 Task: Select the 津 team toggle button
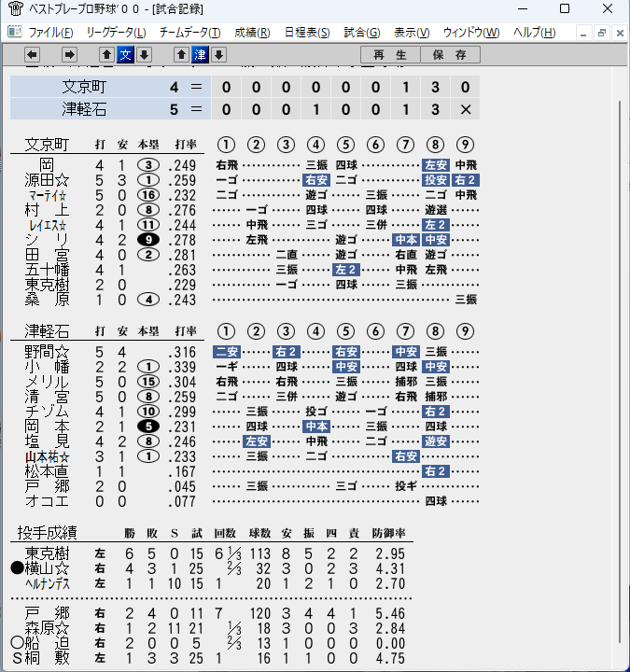click(200, 55)
